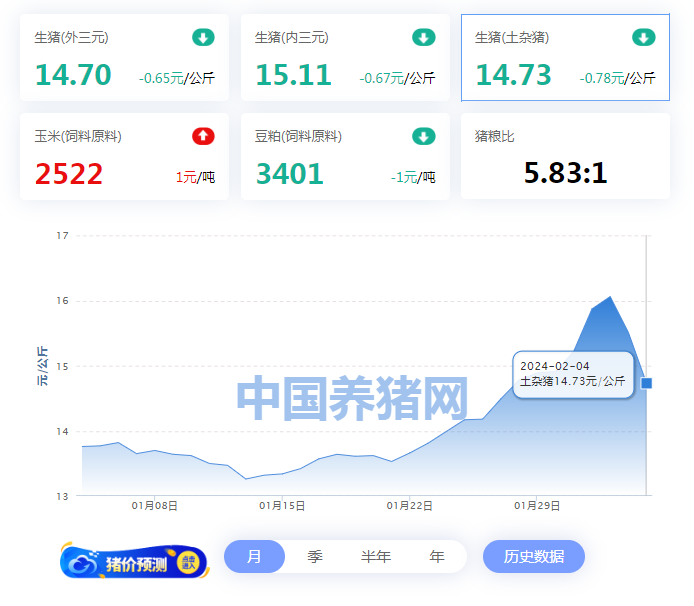The height and width of the screenshot is (606, 694).
Task: Click the 01月15日 label on chart axis
Action: [281, 506]
